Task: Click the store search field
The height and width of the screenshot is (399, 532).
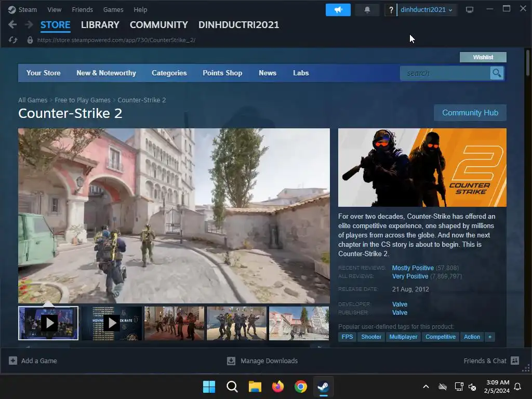Action: [445, 73]
